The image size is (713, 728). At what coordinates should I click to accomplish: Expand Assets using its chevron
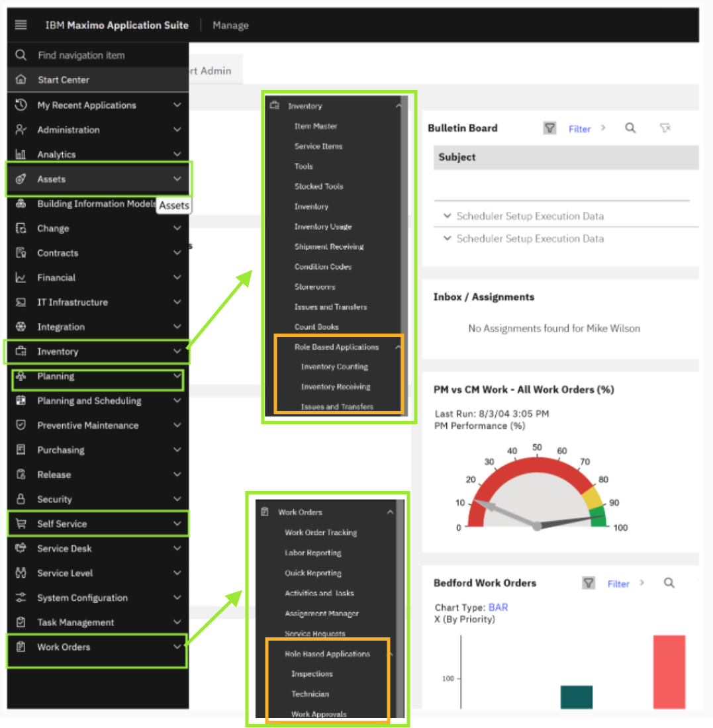[177, 179]
